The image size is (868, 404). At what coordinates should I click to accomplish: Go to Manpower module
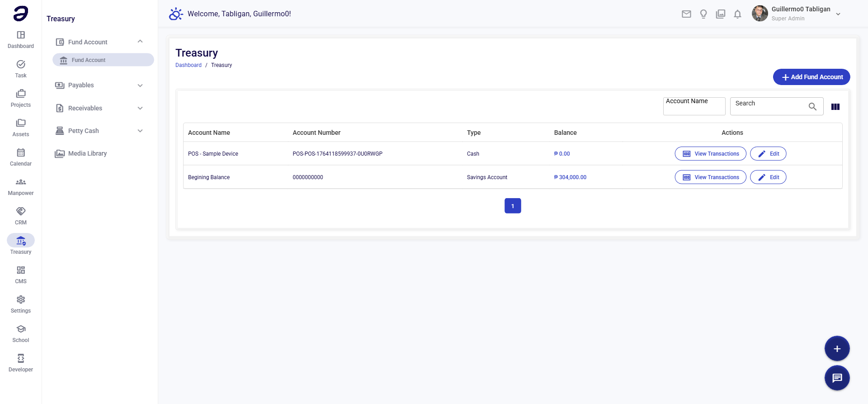[x=21, y=186]
